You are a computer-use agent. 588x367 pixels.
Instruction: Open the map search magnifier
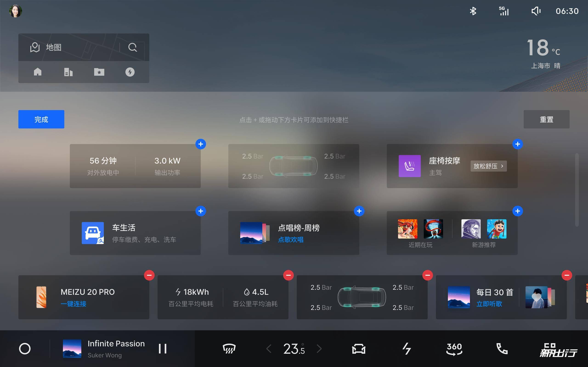[133, 47]
